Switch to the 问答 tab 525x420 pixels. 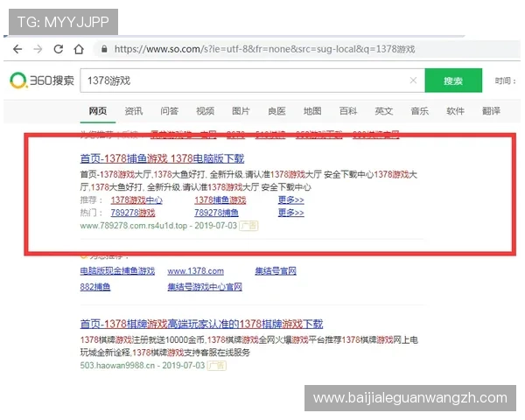[x=169, y=111]
